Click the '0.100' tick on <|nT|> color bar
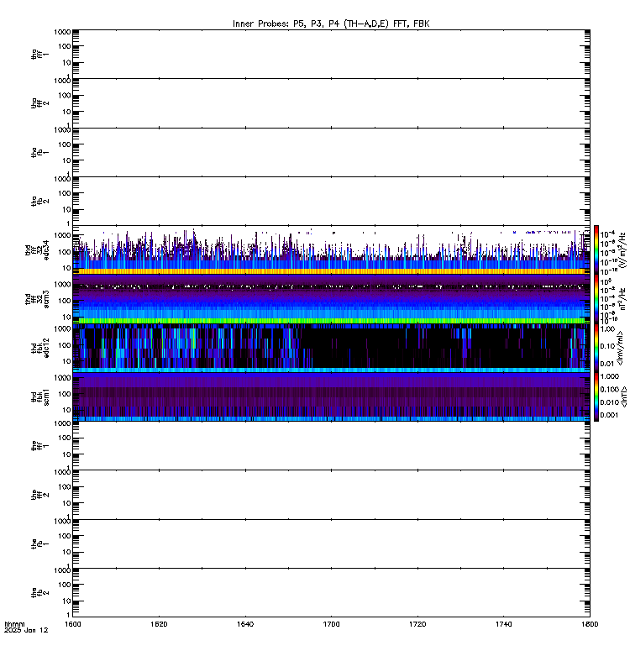Screen dimensions: 630x672 click(x=610, y=389)
